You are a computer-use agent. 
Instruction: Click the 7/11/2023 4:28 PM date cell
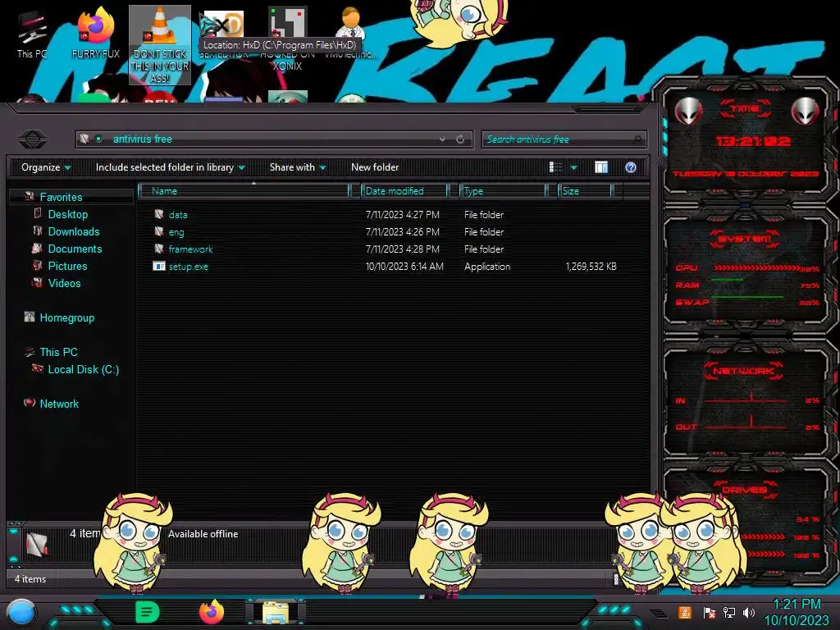[x=402, y=249]
